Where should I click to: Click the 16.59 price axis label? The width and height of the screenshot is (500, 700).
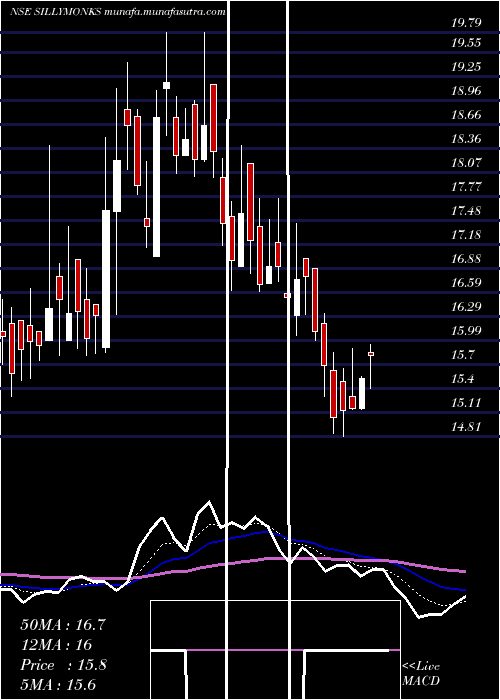(x=466, y=283)
